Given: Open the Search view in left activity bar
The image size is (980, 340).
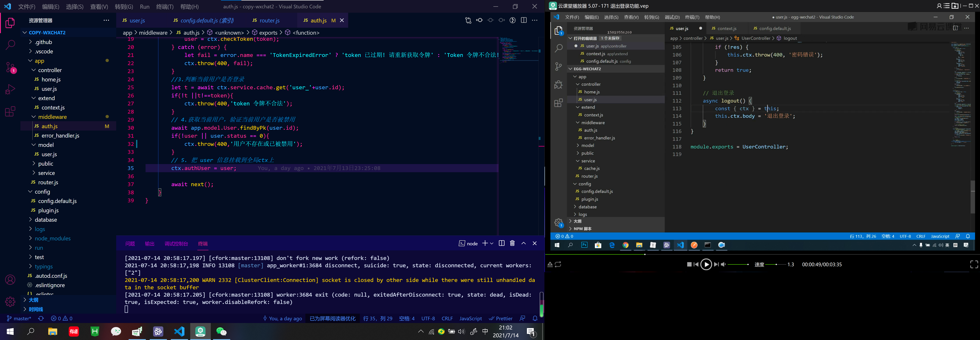Looking at the screenshot, I should (10, 45).
